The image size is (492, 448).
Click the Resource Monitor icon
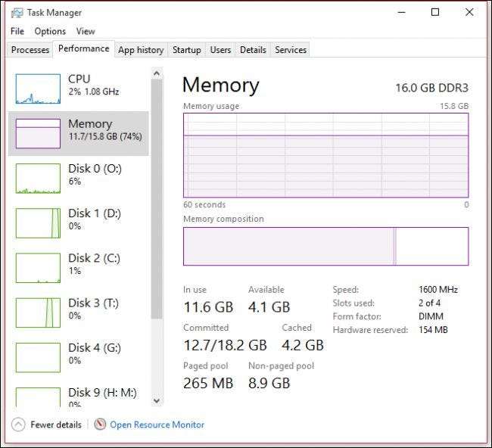[100, 425]
